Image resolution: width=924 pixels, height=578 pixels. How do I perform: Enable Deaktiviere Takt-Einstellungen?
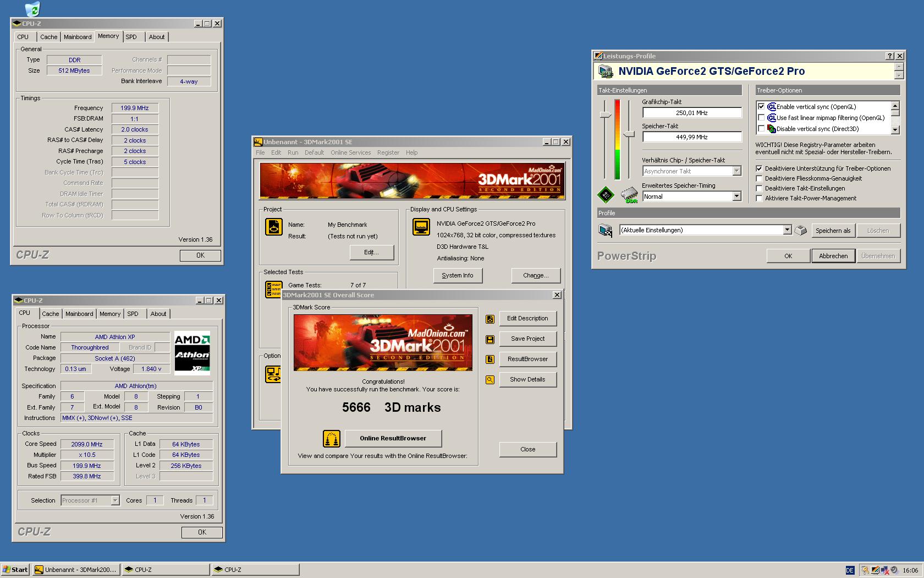coord(760,188)
